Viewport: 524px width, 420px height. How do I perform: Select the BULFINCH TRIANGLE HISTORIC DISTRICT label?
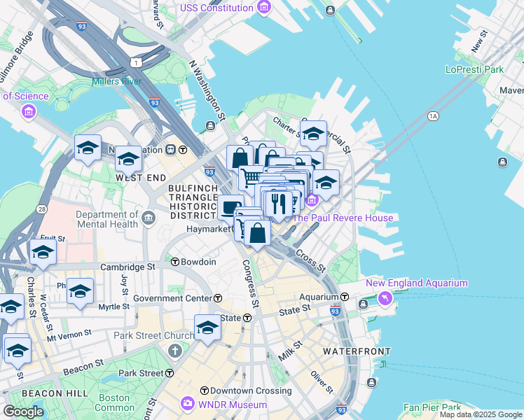click(193, 202)
